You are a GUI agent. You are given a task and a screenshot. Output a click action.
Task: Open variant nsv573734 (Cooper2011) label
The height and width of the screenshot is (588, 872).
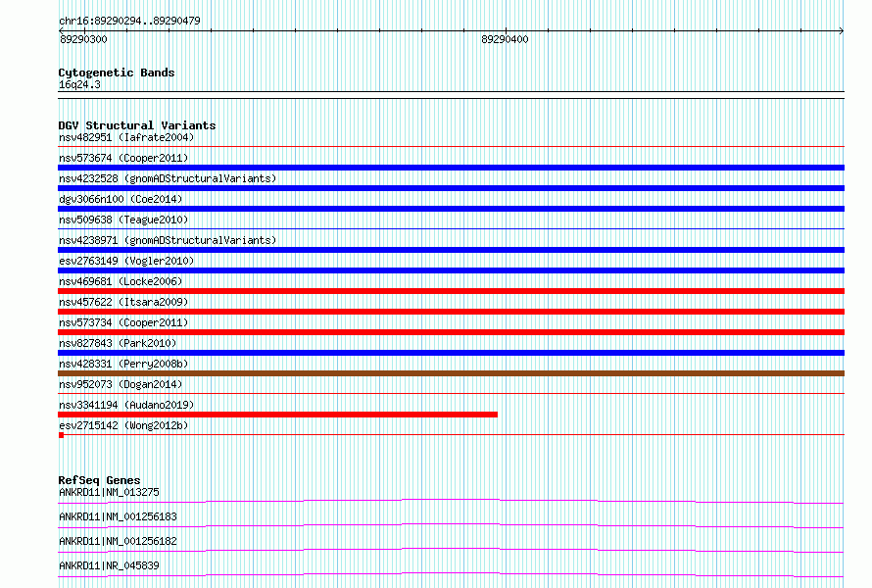tap(123, 322)
